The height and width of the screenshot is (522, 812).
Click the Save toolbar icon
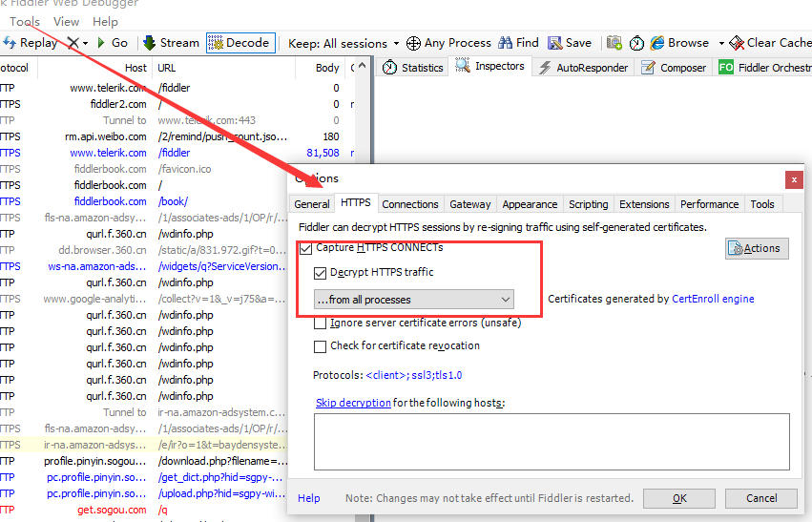[555, 43]
